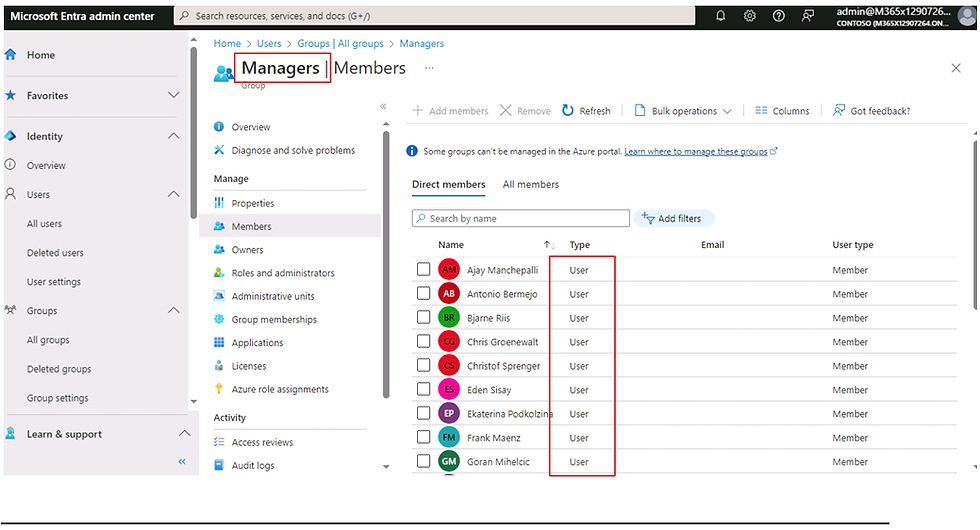Open feedback icon in top header
The image size is (980, 530).
pos(808,16)
